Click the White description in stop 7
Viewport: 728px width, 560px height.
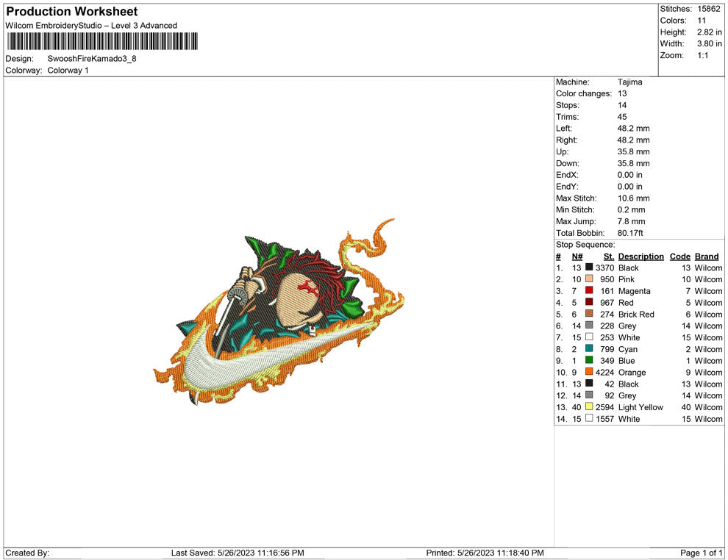pos(629,337)
